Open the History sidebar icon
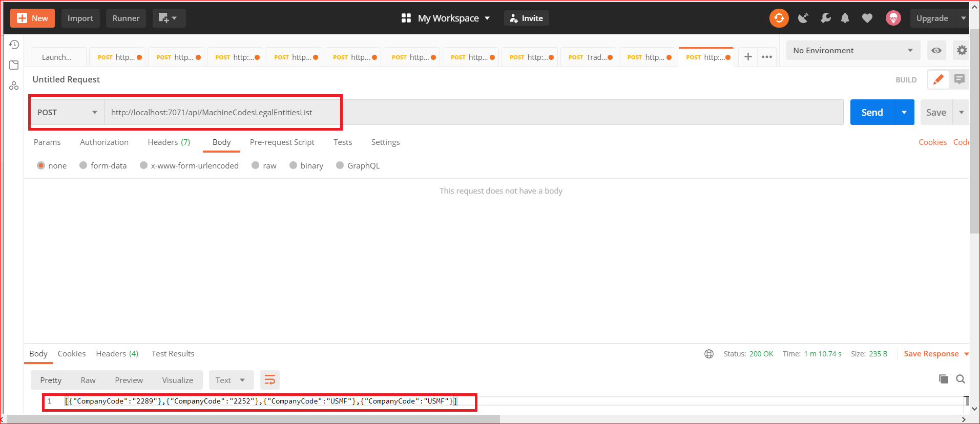Viewport: 980px width, 424px height. click(x=14, y=45)
